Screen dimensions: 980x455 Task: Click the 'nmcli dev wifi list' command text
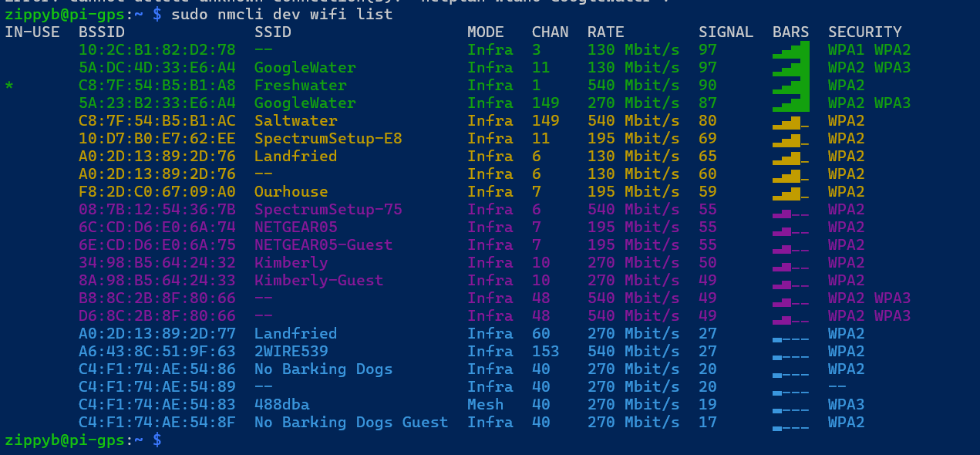coord(281,15)
